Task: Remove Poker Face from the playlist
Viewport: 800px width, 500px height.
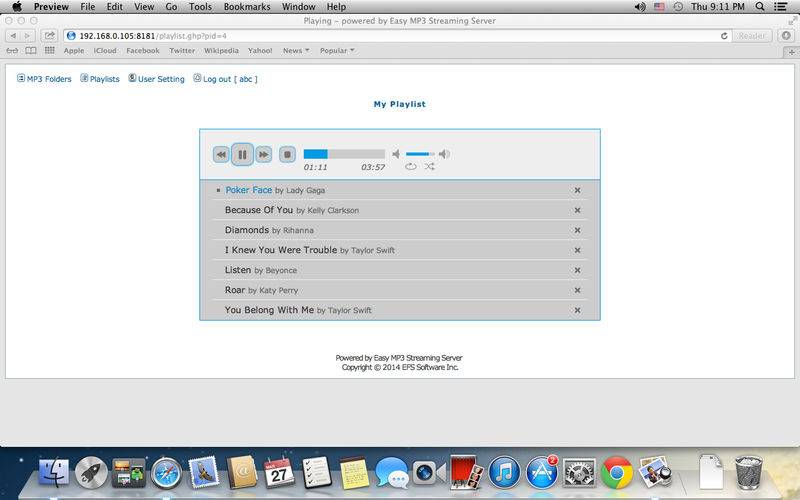Action: click(x=577, y=190)
